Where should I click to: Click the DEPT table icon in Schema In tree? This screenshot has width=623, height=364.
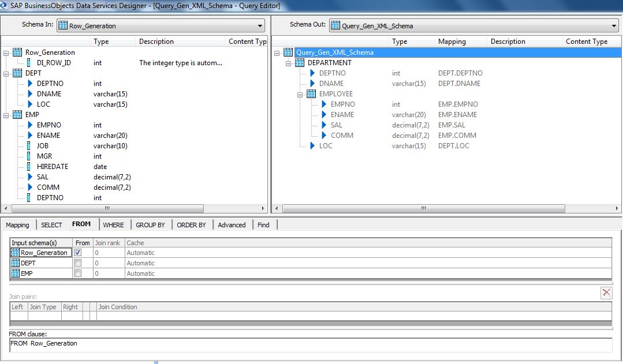click(x=17, y=73)
